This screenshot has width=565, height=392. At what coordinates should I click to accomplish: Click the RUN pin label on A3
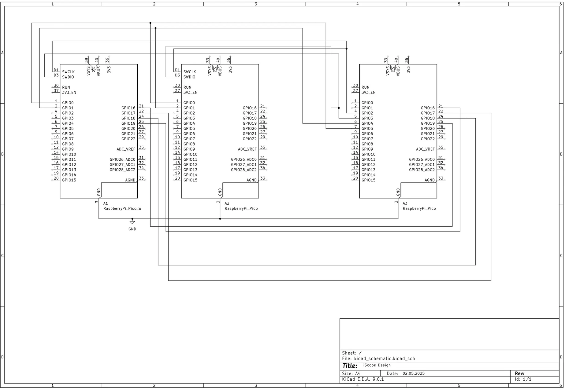point(366,87)
